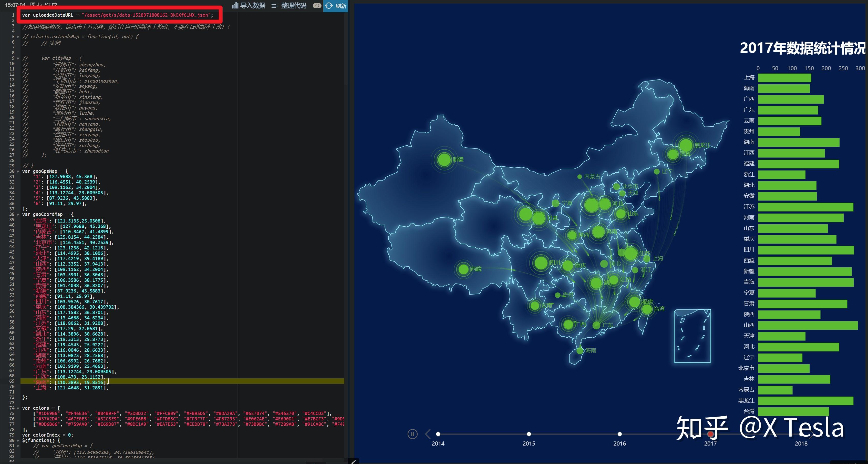Screen dimensions: 868x464
Task: Click the 图表已生成 status message
Action: pos(43,5)
